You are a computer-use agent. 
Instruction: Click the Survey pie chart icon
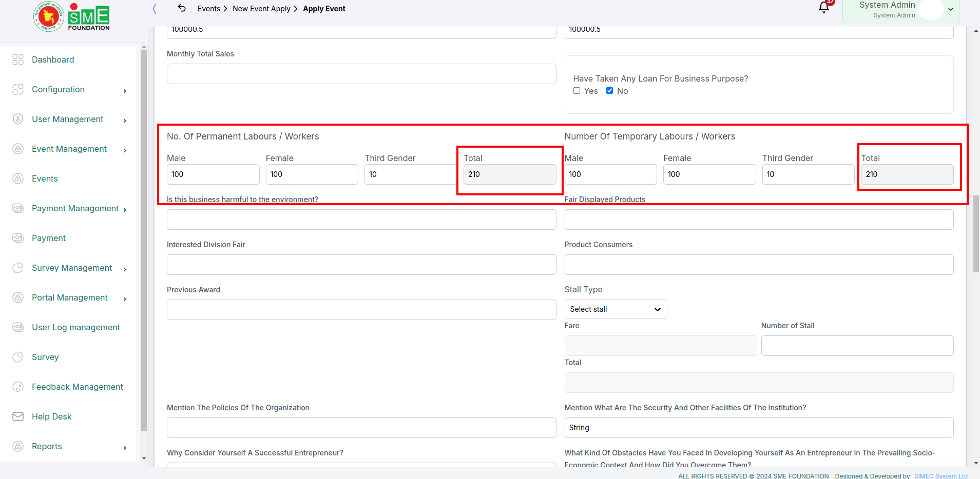tap(18, 357)
